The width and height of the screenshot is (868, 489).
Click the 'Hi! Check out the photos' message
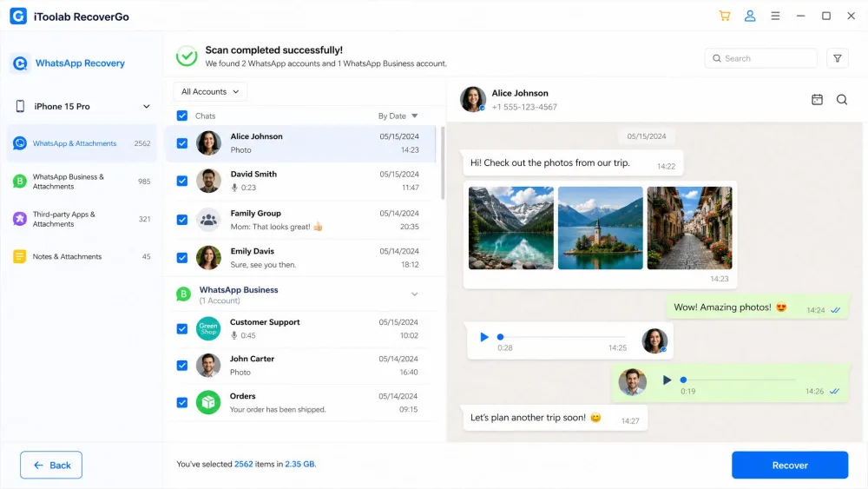point(573,164)
